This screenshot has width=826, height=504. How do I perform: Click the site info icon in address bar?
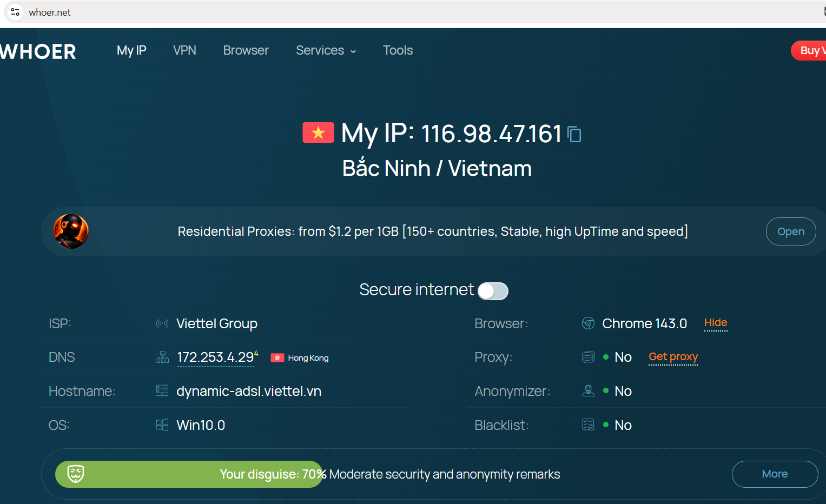(x=15, y=12)
